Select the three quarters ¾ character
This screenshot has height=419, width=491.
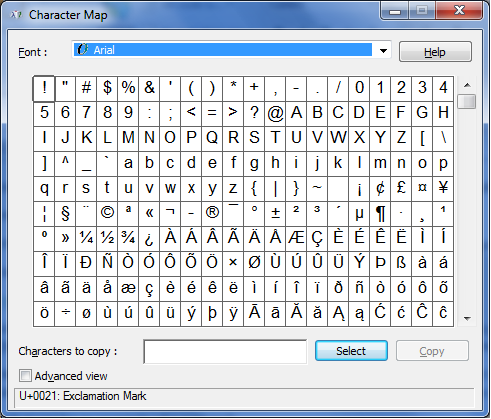click(128, 239)
